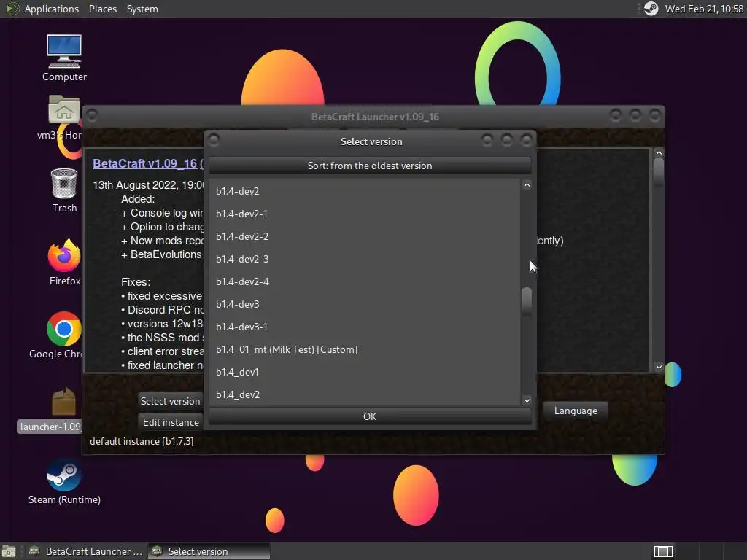
Task: Switch to Select version taskbar entry
Action: [x=209, y=551]
